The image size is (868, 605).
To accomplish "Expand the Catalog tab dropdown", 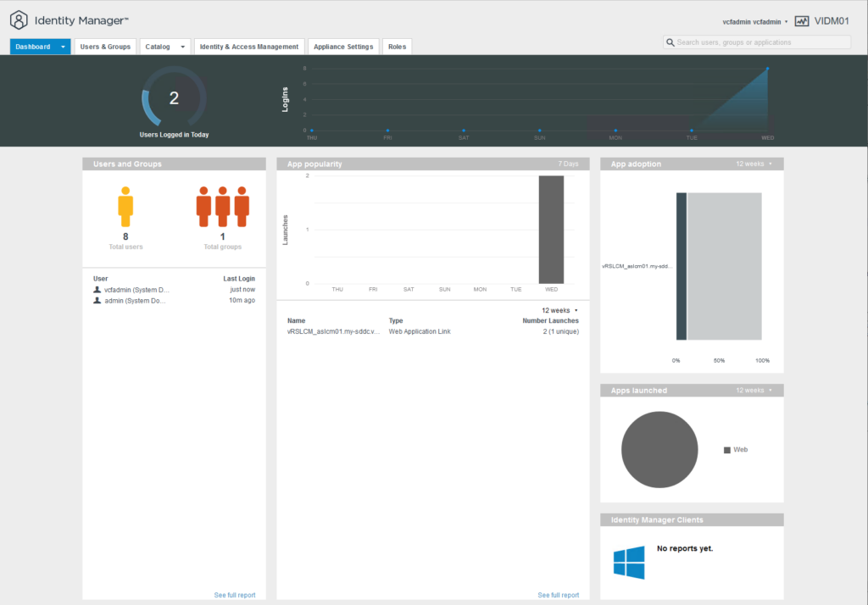I will coord(182,47).
